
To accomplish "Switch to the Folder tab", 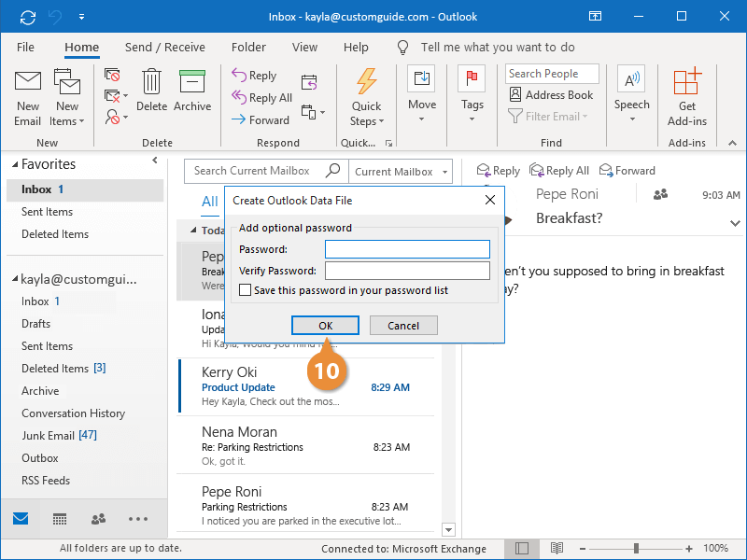I will point(248,48).
